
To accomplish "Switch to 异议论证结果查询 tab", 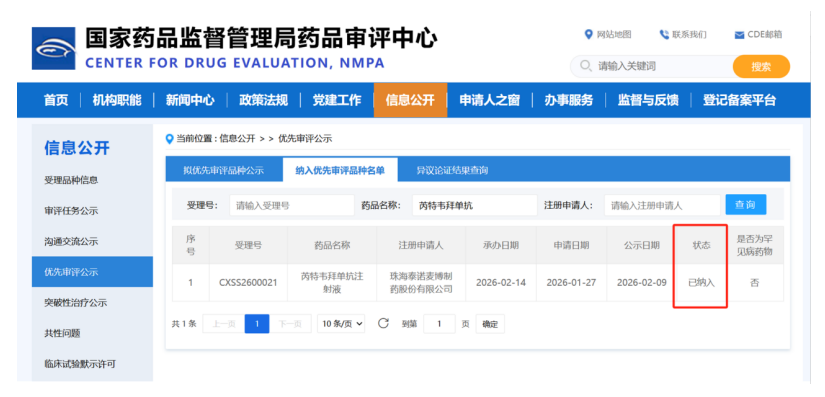I will click(x=452, y=170).
